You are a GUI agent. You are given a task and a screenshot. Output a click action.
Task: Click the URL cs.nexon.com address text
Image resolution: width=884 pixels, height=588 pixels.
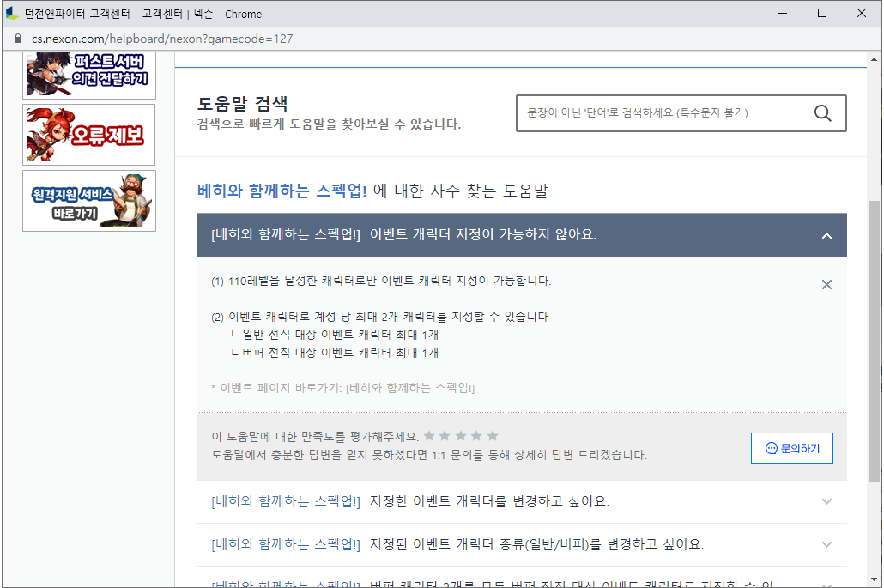tap(162, 39)
